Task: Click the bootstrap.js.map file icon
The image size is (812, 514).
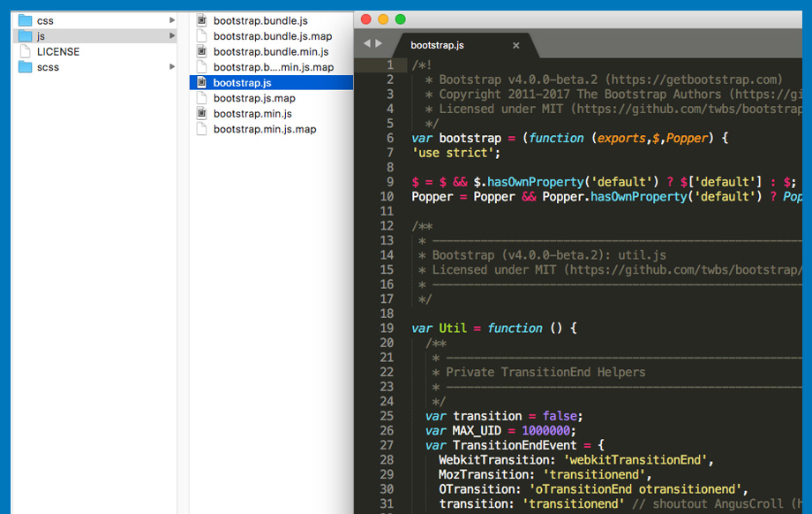Action: tap(202, 98)
